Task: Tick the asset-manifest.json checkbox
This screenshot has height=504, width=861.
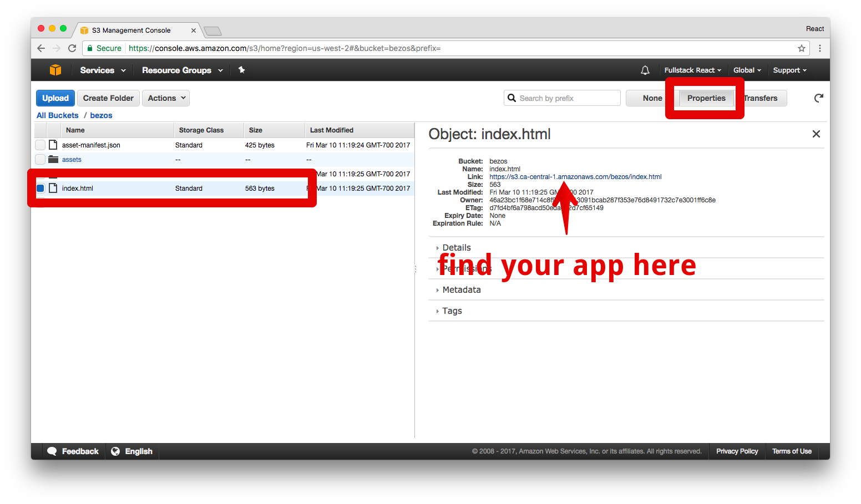Action: [x=40, y=145]
